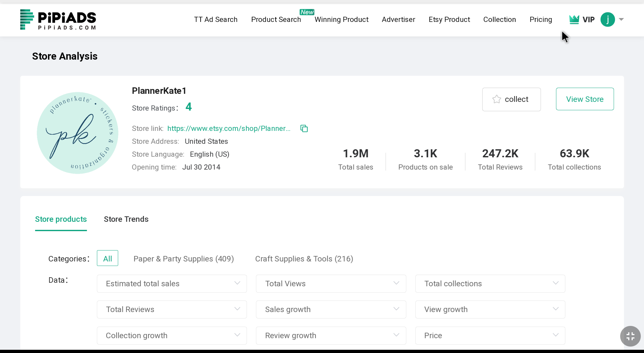Click the user profile avatar icon
This screenshot has height=353, width=644.
(608, 20)
